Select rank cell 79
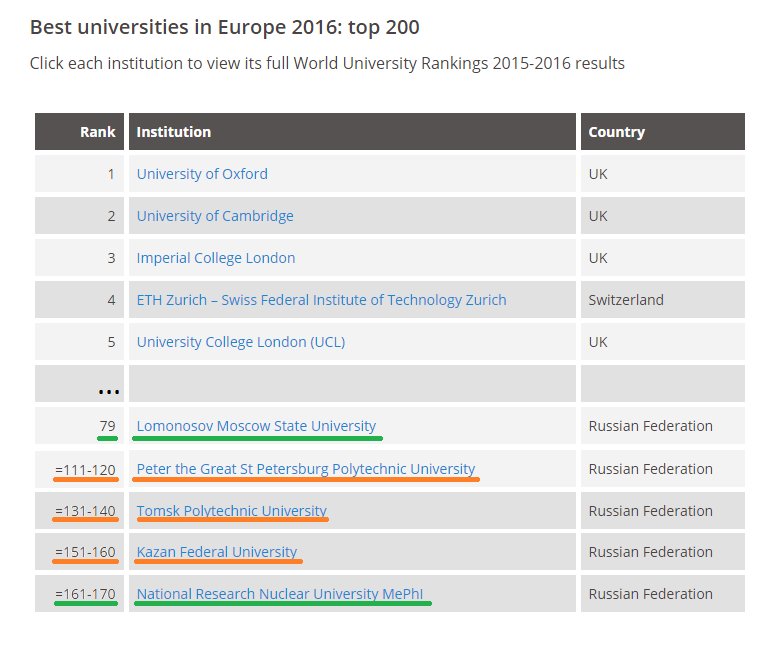This screenshot has width=779, height=664. point(79,426)
